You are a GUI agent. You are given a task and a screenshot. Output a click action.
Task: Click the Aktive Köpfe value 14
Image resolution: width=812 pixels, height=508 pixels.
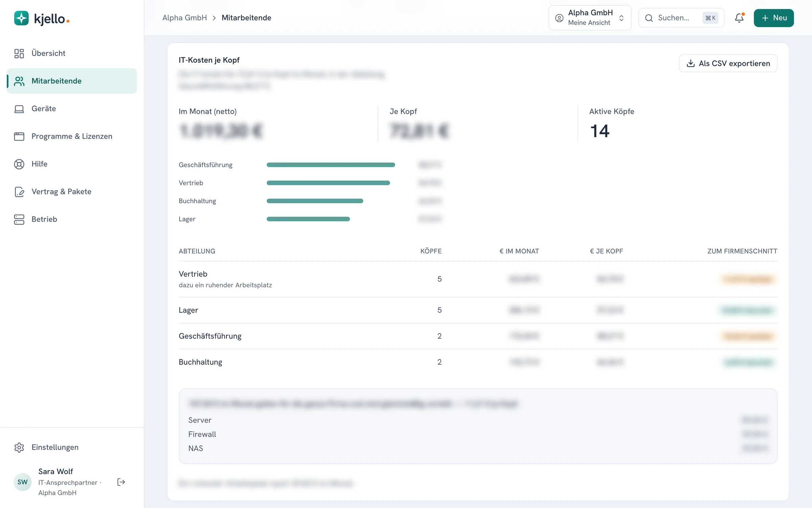(600, 131)
